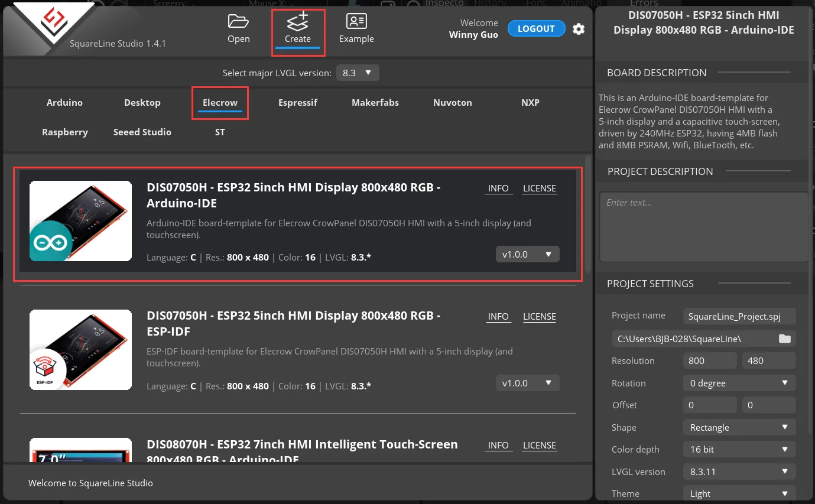The width and height of the screenshot is (815, 504).
Task: Open the Theme dropdown showing Light
Action: point(739,494)
